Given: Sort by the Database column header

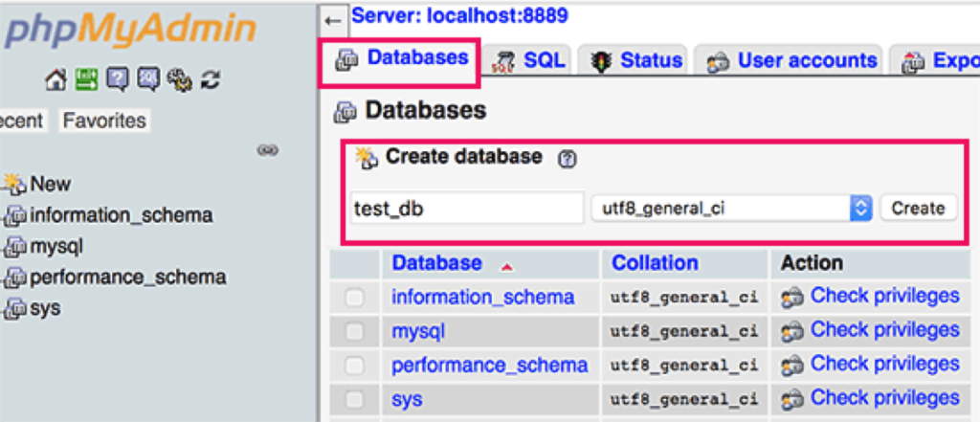Looking at the screenshot, I should tap(436, 263).
